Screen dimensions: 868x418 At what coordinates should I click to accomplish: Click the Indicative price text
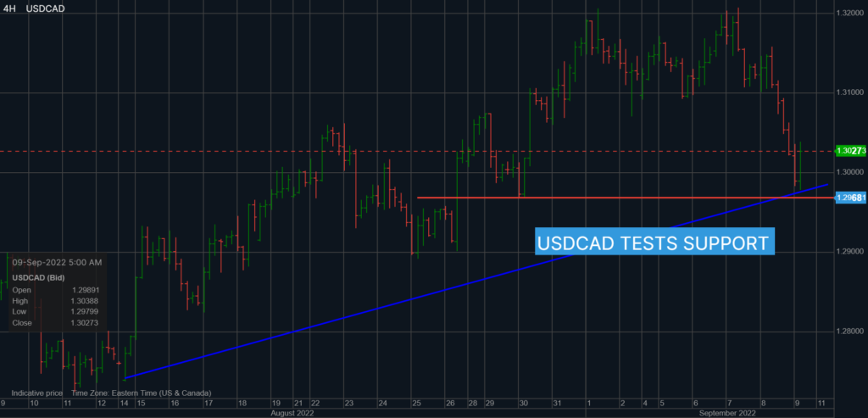click(x=37, y=393)
